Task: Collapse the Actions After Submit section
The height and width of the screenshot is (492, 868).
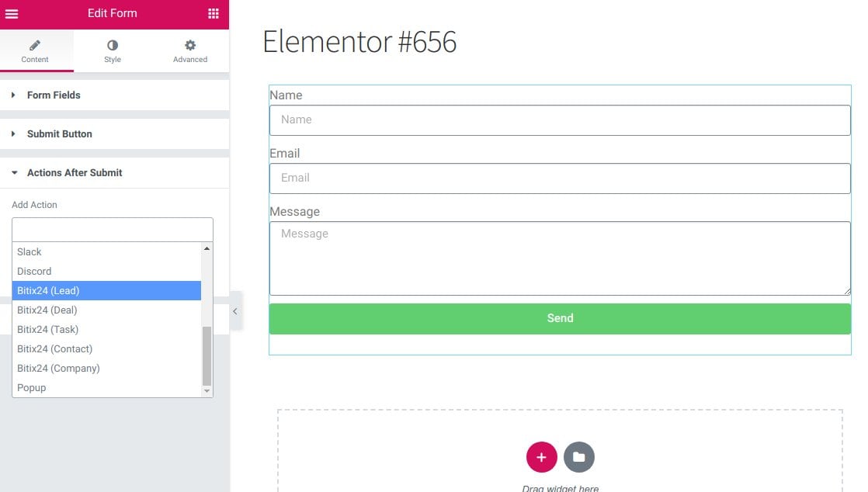Action: point(114,173)
